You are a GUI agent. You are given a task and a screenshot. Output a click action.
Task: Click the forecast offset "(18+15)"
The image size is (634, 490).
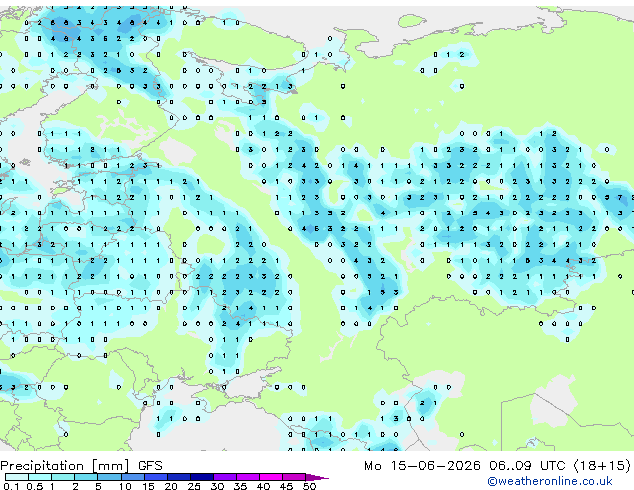602,466
